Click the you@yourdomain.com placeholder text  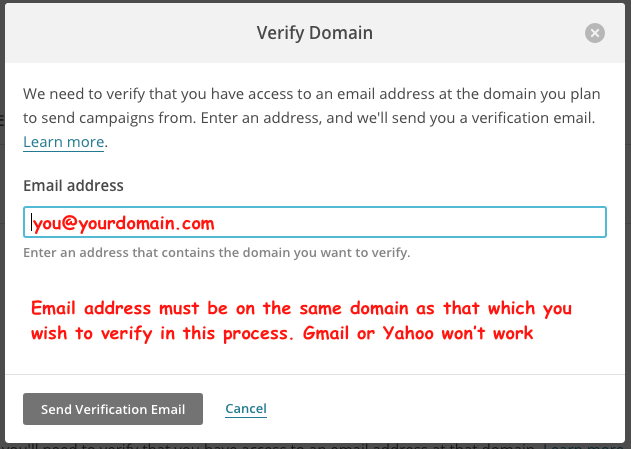[124, 223]
